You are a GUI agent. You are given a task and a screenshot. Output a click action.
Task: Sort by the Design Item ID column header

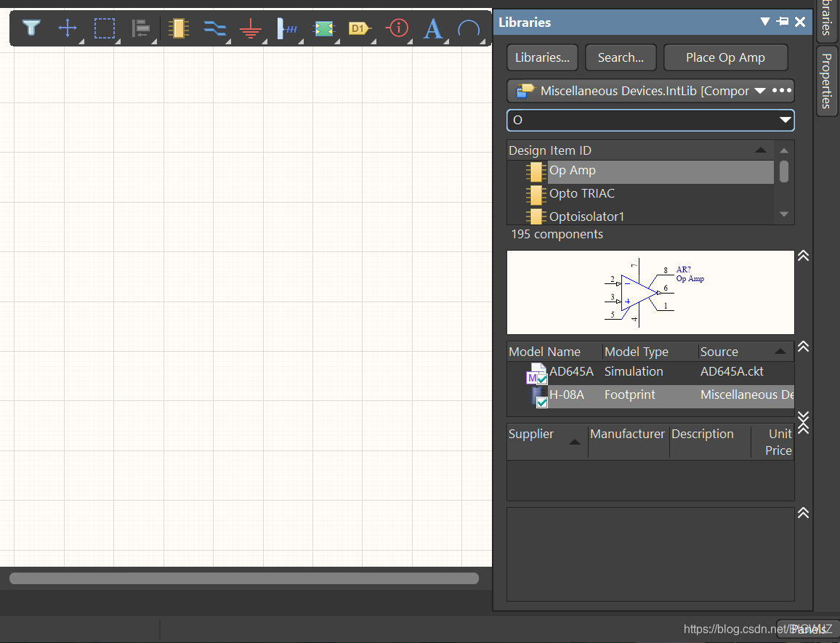point(550,150)
